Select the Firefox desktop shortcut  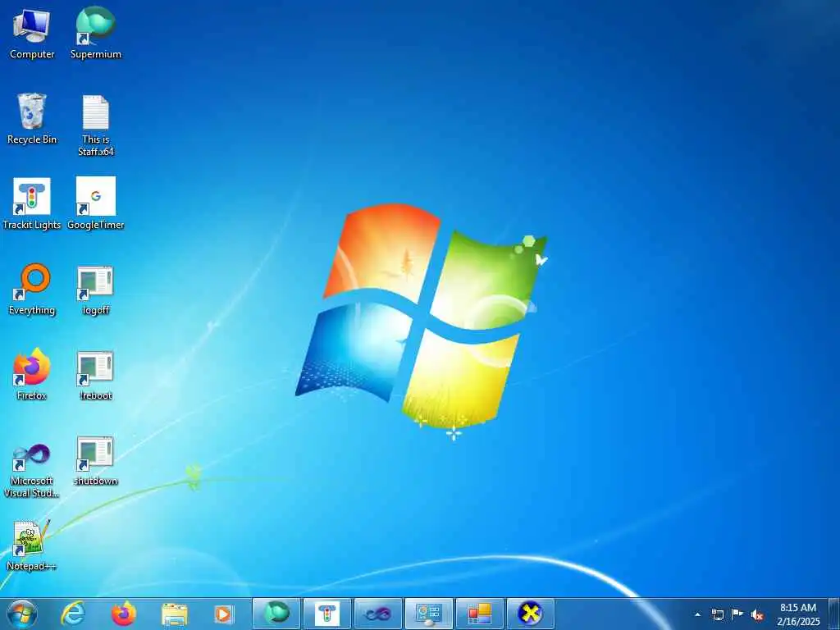click(32, 374)
